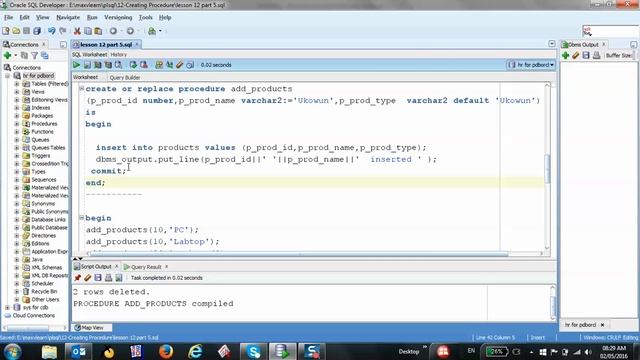Expand the sys for cdb connection
Viewport: 640px width, 360px height.
pos(7,307)
